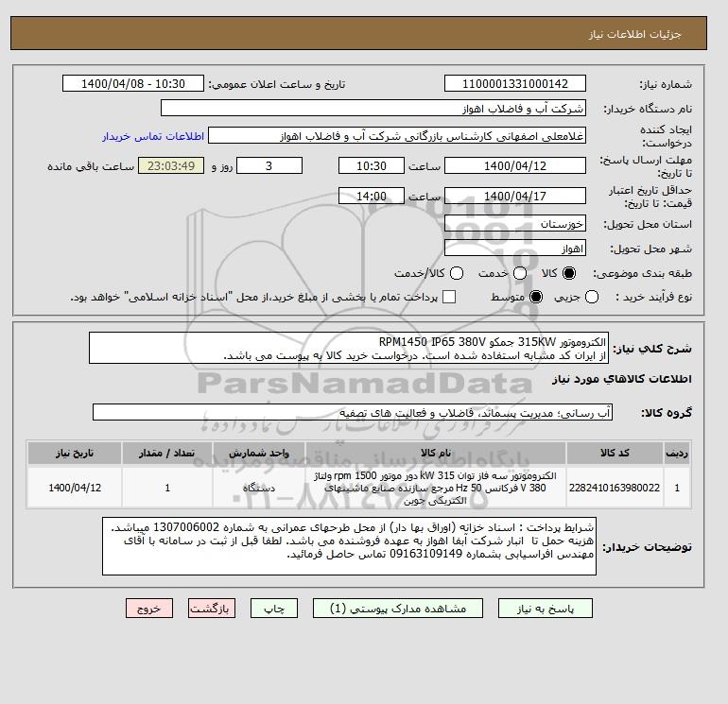Select the کالا/خدمت radio button
Screen dimensions: 728x704
(x=457, y=273)
